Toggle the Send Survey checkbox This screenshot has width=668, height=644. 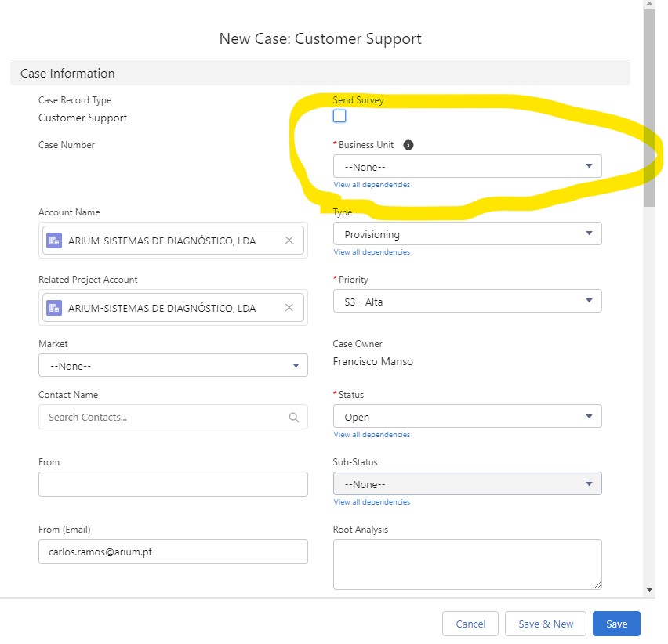coord(339,117)
